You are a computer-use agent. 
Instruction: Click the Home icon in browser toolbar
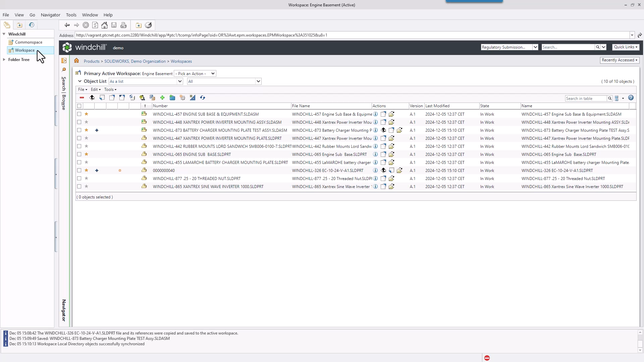tap(105, 25)
